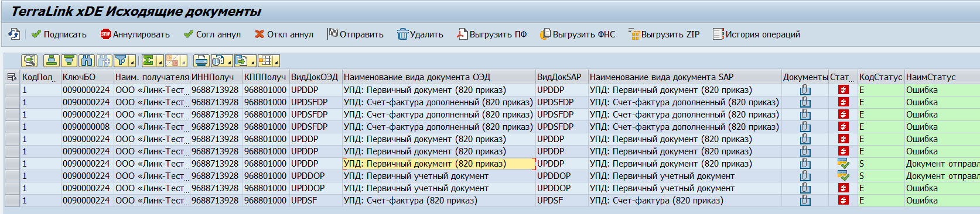Click the Details magnifier icon in grid toolbar
Viewport: 980px width, 214px height.
coord(29,61)
